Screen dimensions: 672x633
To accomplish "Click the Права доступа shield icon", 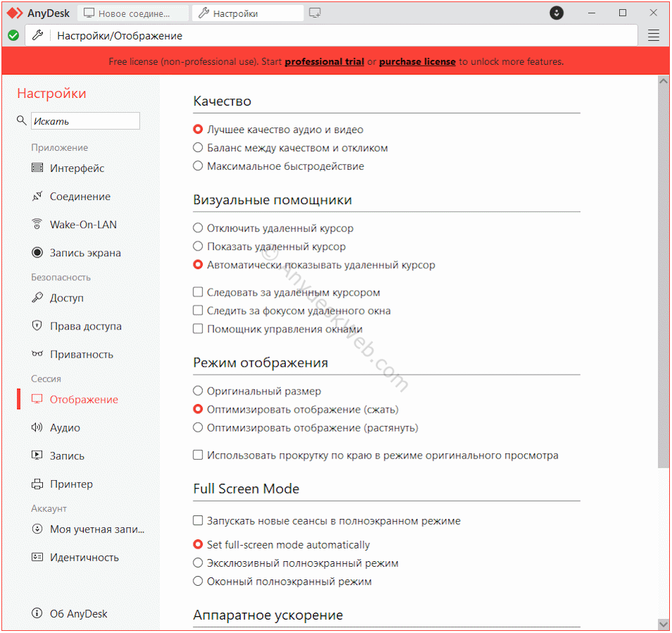I will coord(37,326).
